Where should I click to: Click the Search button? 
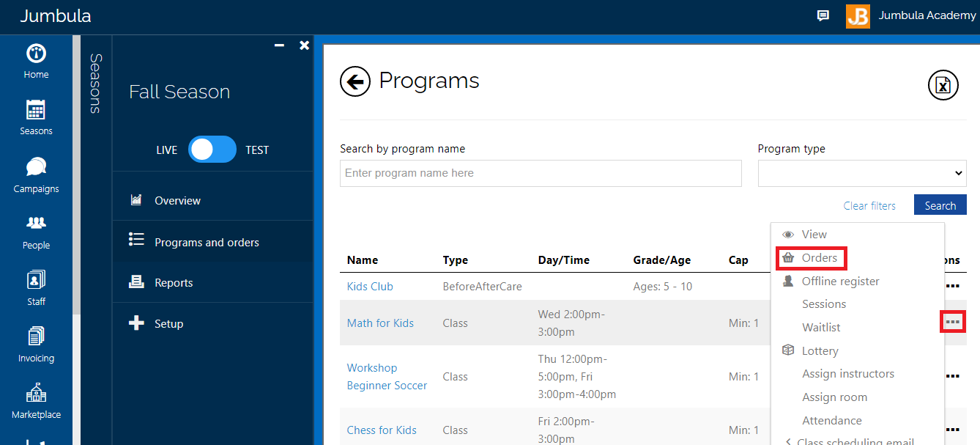pyautogui.click(x=940, y=205)
